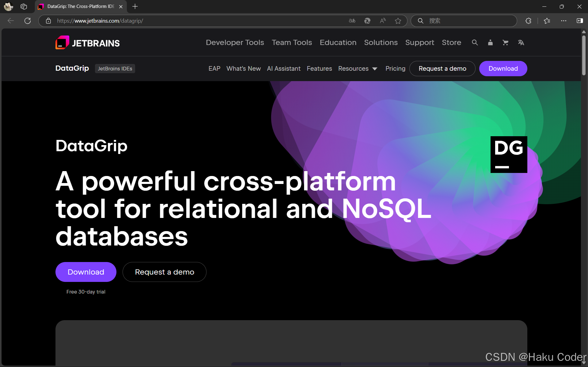Viewport: 588px width, 367px height.
Task: Click the Edge Copilot swirl icon in the address bar
Action: pyautogui.click(x=367, y=21)
